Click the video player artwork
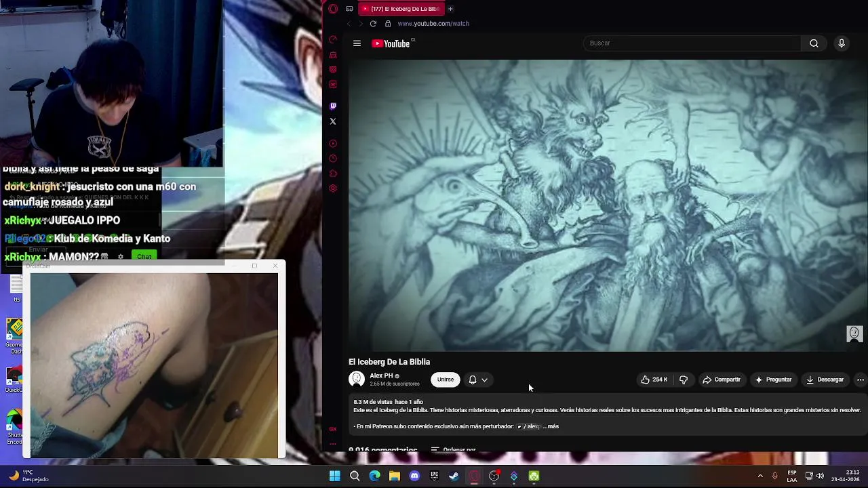 pos(608,205)
